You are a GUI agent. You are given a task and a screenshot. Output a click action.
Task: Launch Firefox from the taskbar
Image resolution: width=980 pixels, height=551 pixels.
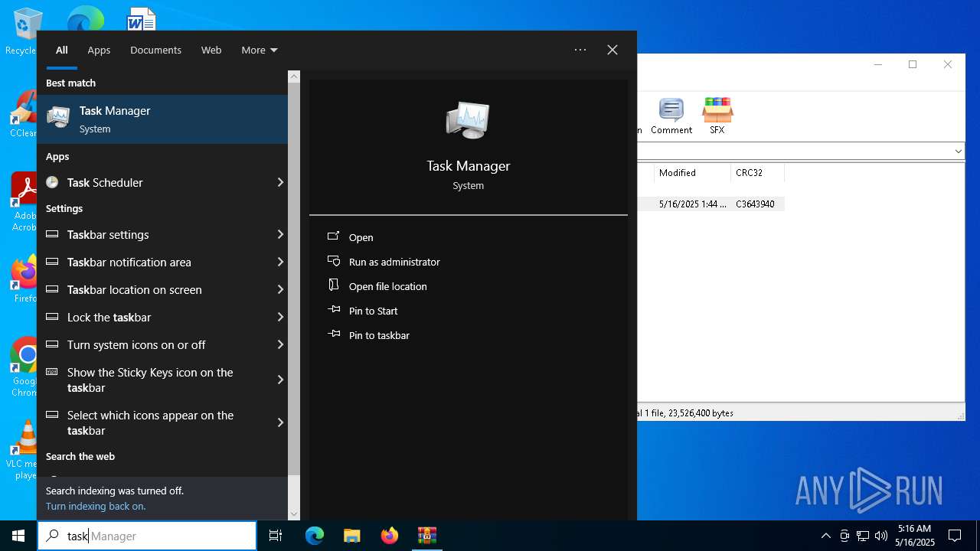[390, 536]
